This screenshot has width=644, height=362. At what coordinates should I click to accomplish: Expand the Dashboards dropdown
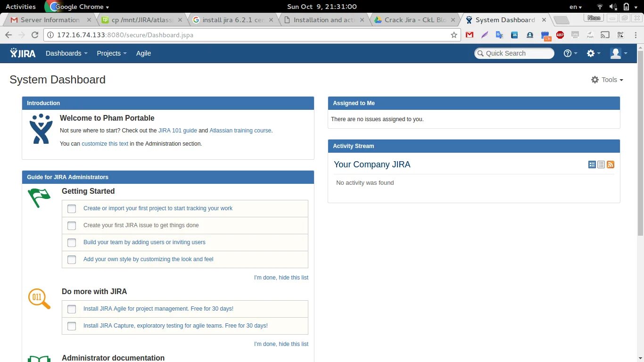pyautogui.click(x=66, y=53)
